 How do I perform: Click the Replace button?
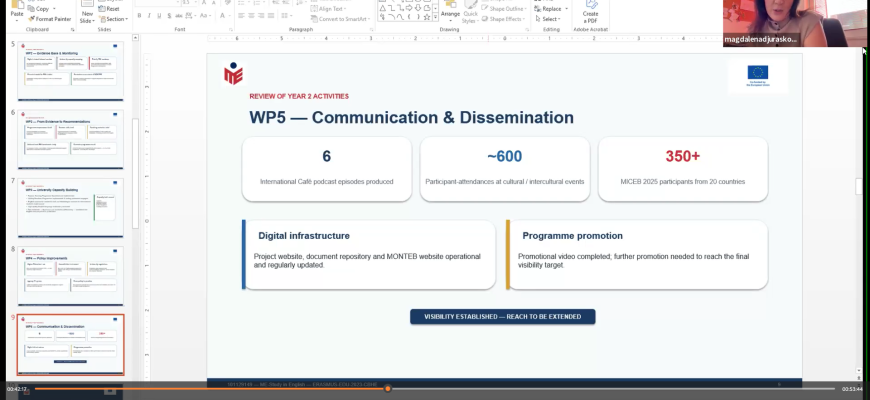pos(547,9)
